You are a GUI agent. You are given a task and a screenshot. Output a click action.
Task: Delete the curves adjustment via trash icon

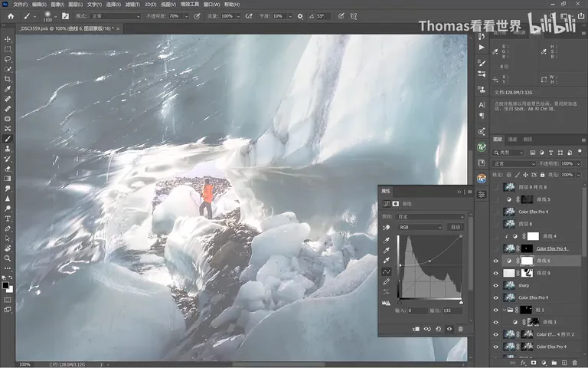point(460,329)
